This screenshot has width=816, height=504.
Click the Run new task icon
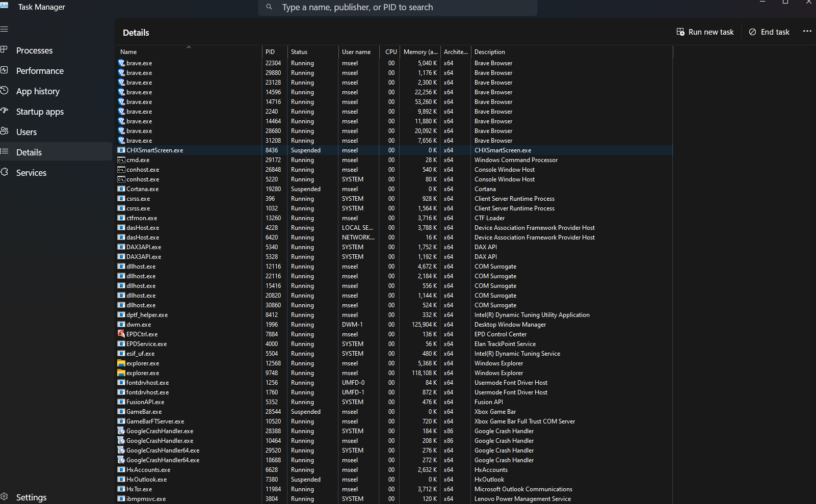click(x=680, y=32)
